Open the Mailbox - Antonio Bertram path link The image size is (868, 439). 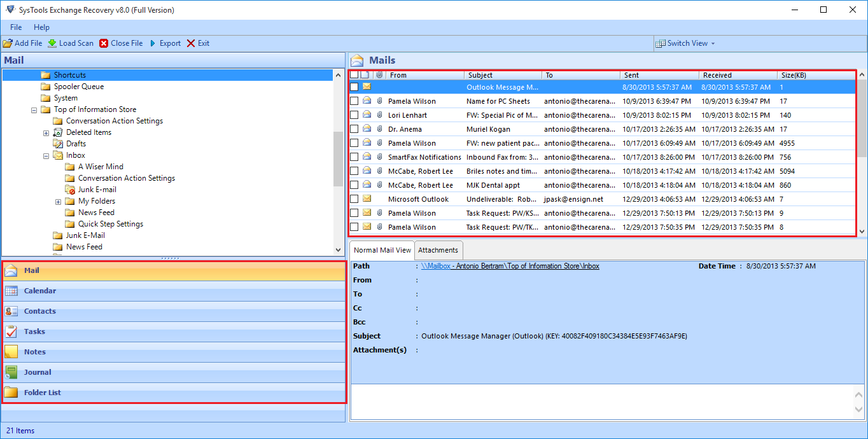coord(510,266)
